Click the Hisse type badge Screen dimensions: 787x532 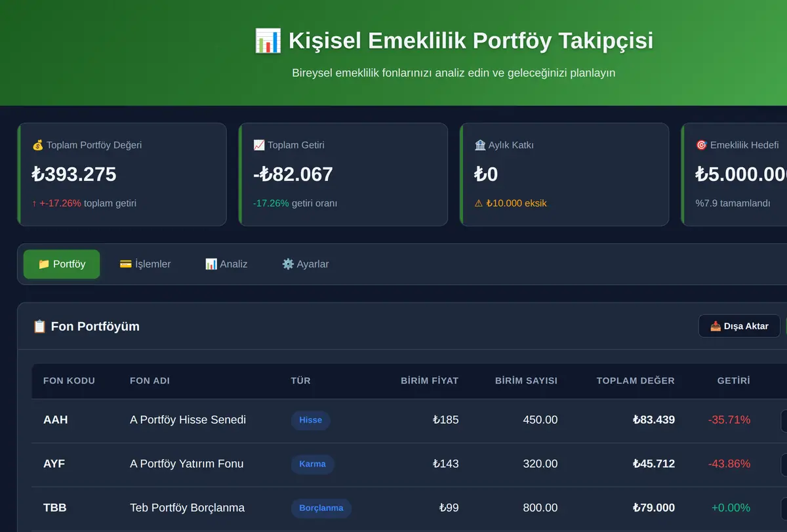311,420
